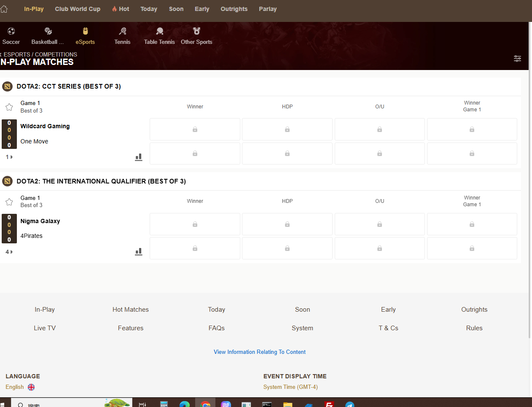Image resolution: width=532 pixels, height=407 pixels.
Task: Click footer Hot Matches link
Action: coord(131,310)
